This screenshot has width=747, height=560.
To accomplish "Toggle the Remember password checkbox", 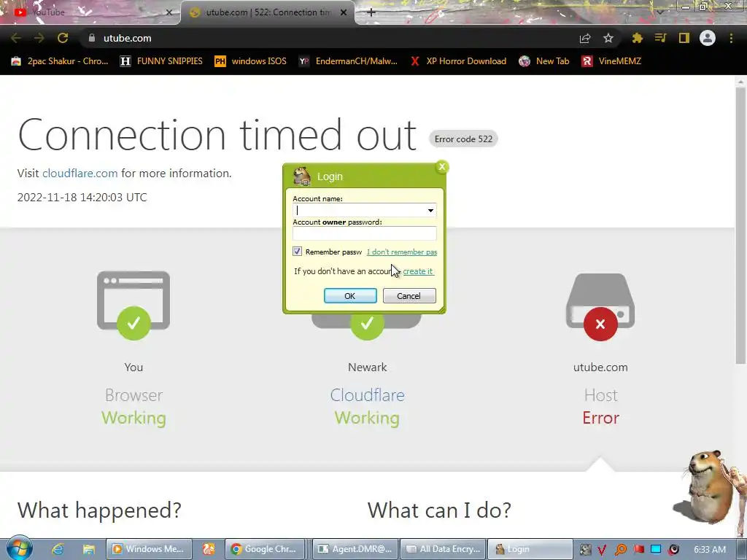I will click(x=298, y=252).
